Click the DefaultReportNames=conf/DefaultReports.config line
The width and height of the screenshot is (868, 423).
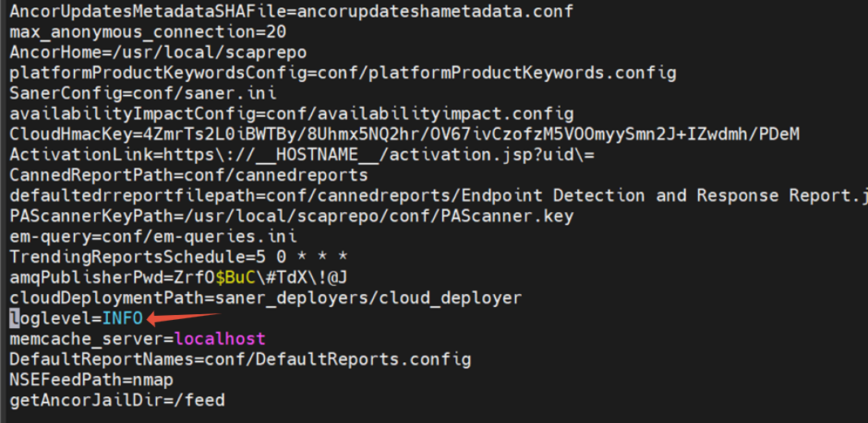tap(241, 360)
